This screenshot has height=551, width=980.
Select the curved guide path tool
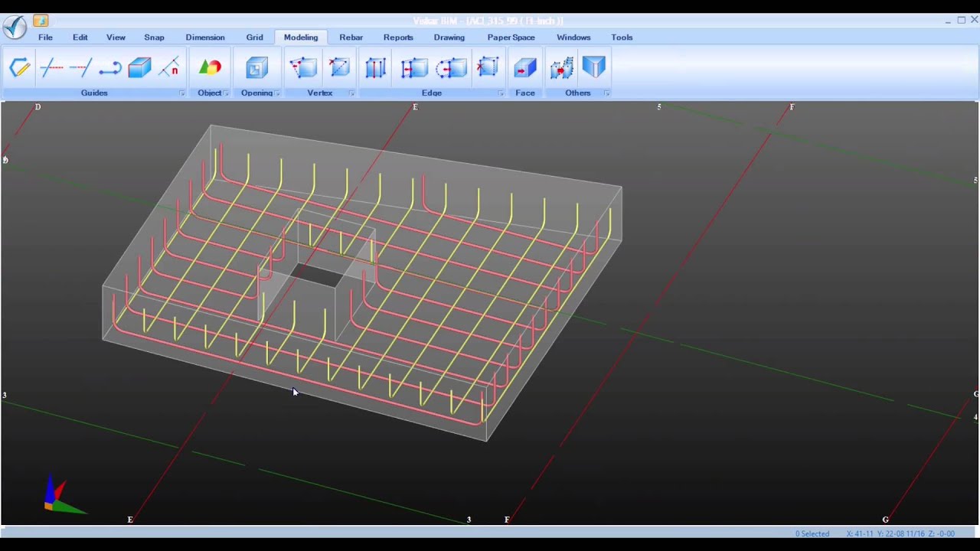[x=109, y=68]
